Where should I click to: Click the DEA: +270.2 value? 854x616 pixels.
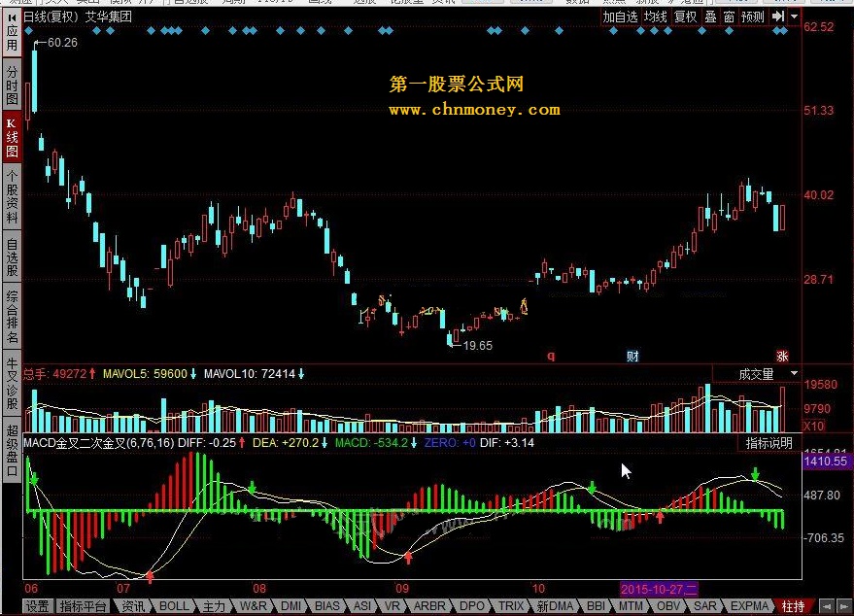coord(286,443)
